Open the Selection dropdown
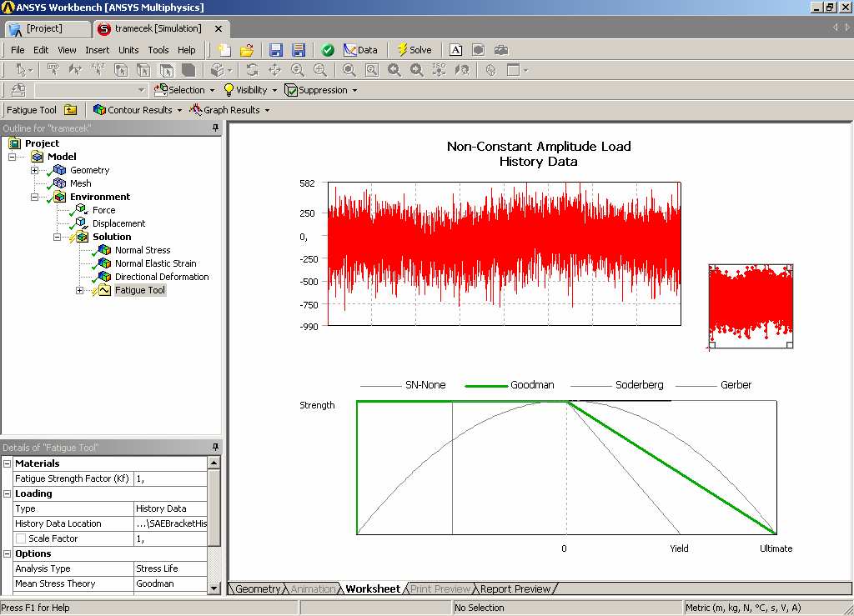Image resolution: width=854 pixels, height=616 pixels. coord(184,90)
